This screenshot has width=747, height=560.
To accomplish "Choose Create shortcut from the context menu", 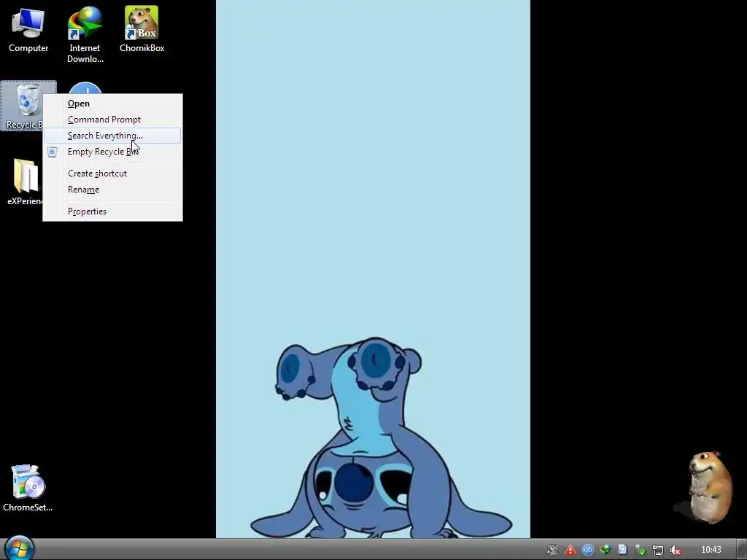I will coord(112,174).
